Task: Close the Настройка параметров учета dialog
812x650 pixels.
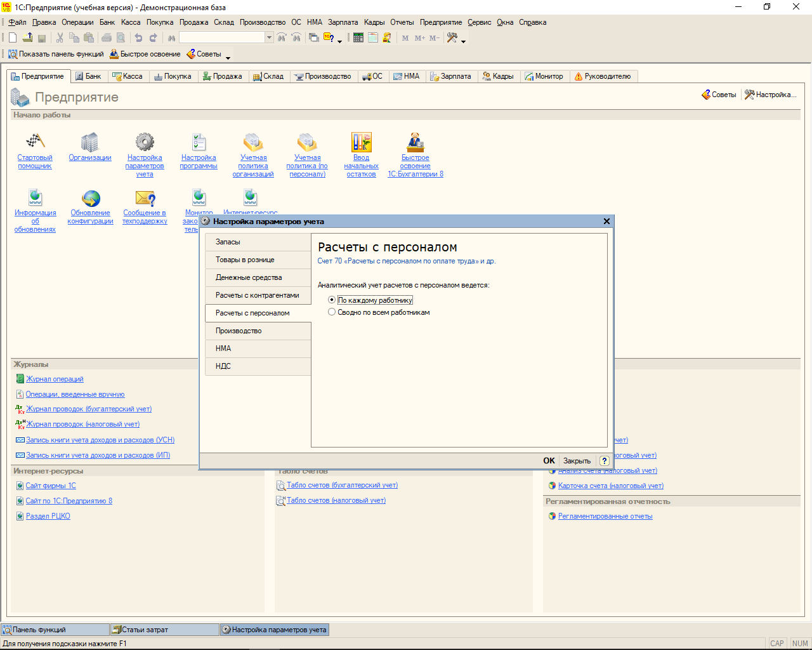Action: pyautogui.click(x=606, y=222)
